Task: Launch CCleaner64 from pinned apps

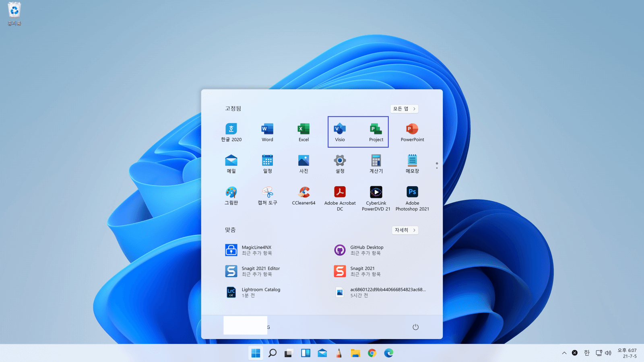Action: click(x=303, y=195)
